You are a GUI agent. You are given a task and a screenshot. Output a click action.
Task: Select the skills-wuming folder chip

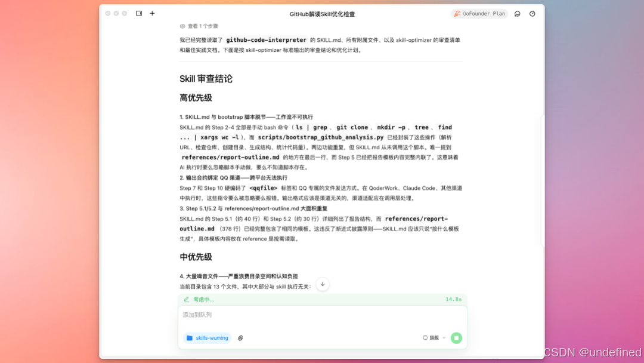pos(208,338)
